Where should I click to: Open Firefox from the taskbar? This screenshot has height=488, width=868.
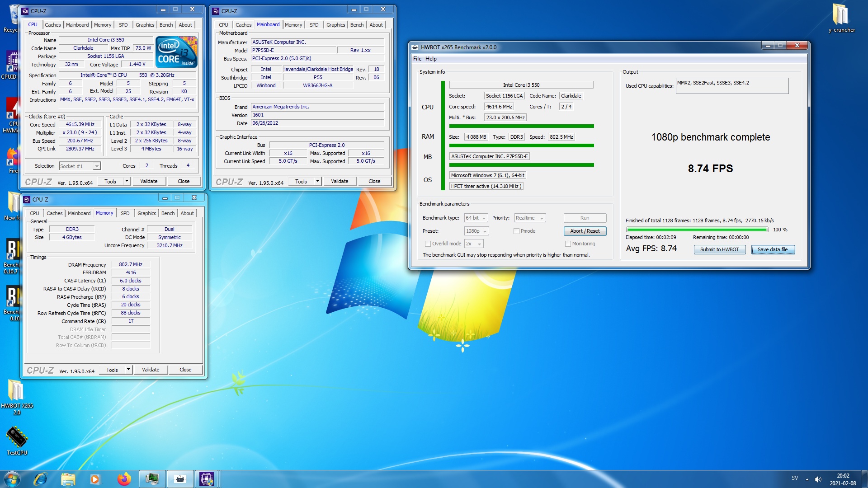pyautogui.click(x=124, y=479)
